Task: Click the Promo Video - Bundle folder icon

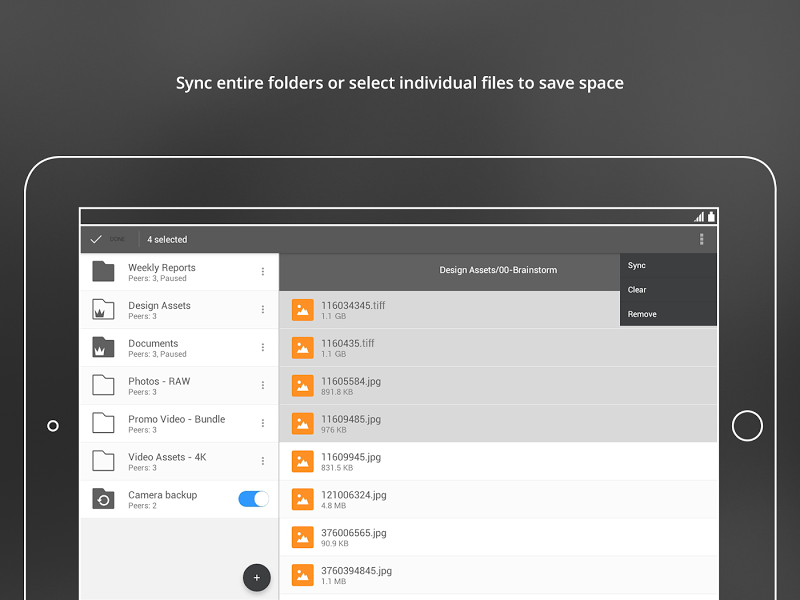Action: pyautogui.click(x=103, y=423)
